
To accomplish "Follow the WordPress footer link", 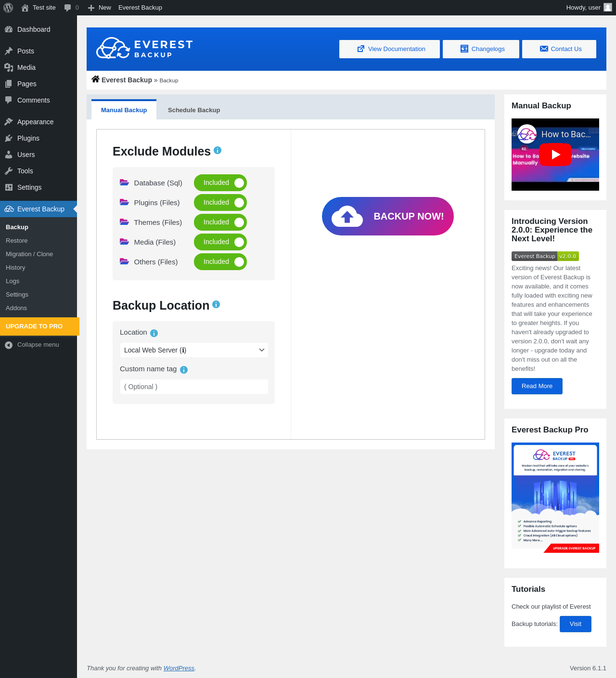I will pyautogui.click(x=179, y=668).
